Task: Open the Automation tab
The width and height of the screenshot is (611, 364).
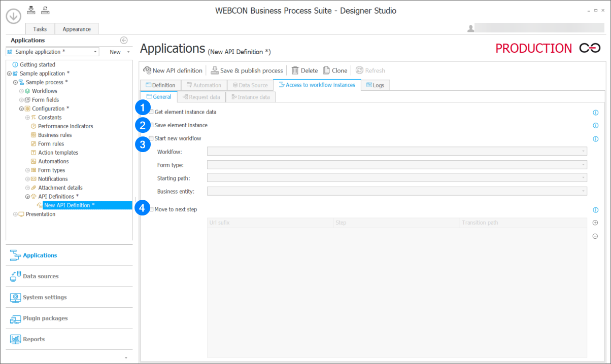Action: click(203, 85)
